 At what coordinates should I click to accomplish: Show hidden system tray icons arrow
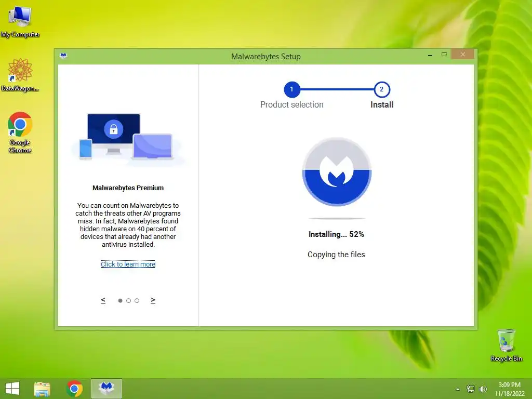458,389
